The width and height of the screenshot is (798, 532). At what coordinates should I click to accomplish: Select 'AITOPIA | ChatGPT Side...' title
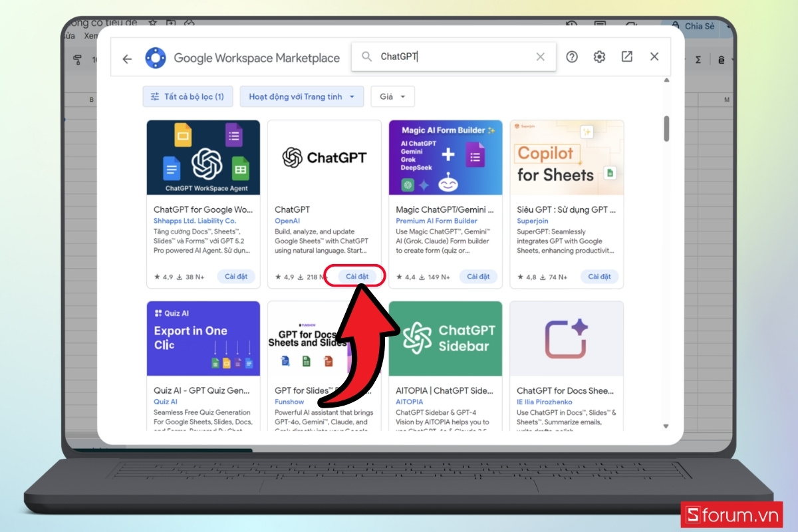point(445,390)
